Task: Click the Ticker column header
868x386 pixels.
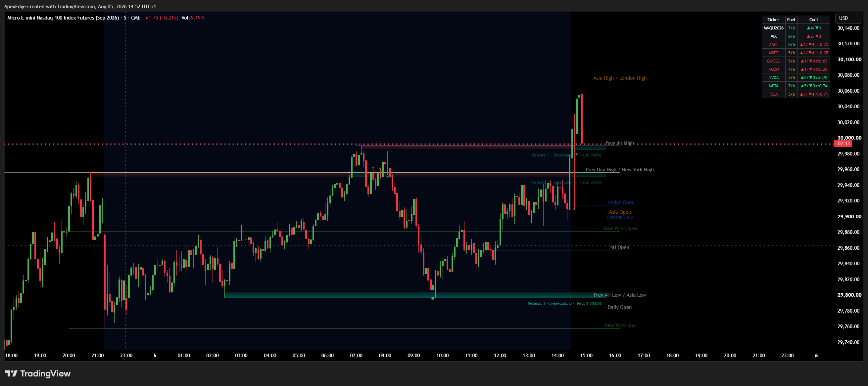Action: pyautogui.click(x=773, y=20)
